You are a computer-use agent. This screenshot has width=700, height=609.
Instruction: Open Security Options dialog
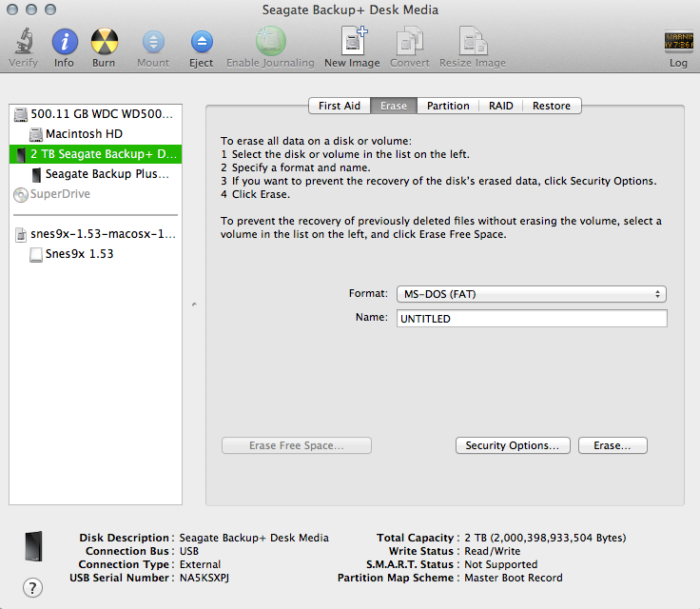pyautogui.click(x=513, y=445)
